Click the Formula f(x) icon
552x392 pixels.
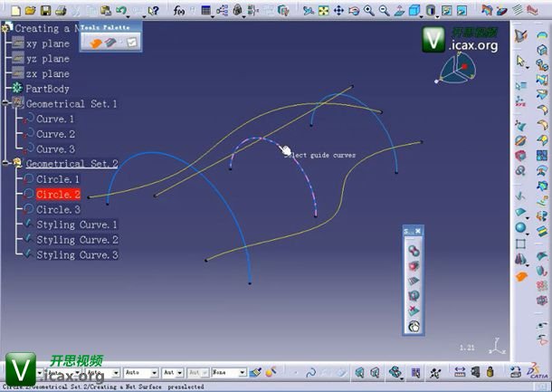(x=182, y=10)
